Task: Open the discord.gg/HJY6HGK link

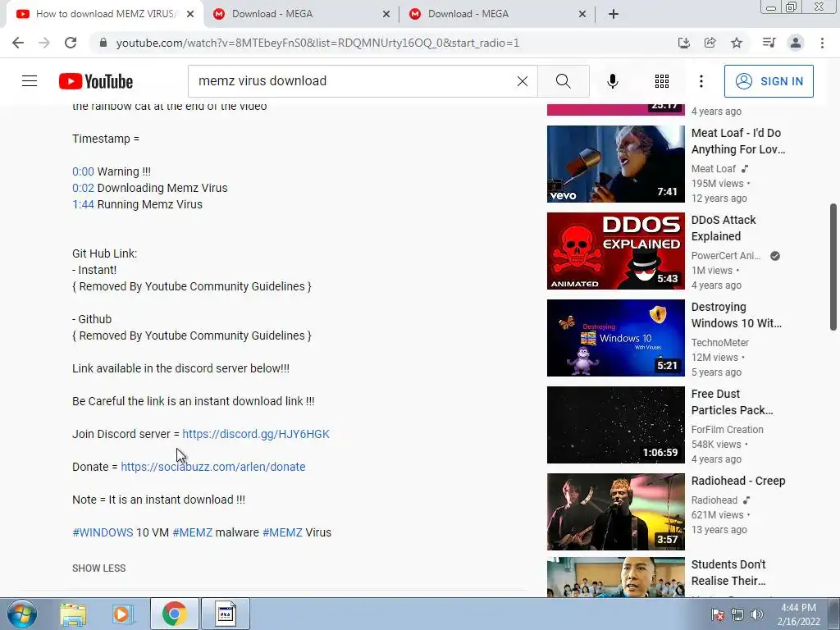Action: tap(256, 434)
